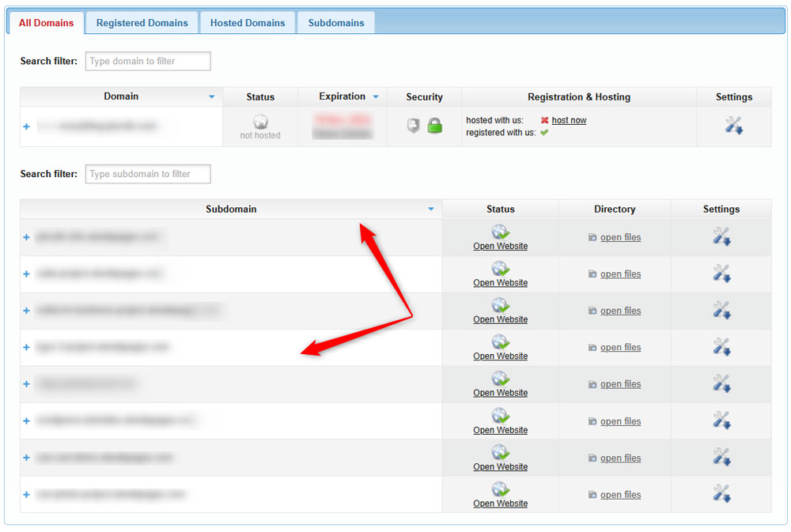Open the settings wrench on the fourth subdomain
791x532 pixels.
coord(721,347)
